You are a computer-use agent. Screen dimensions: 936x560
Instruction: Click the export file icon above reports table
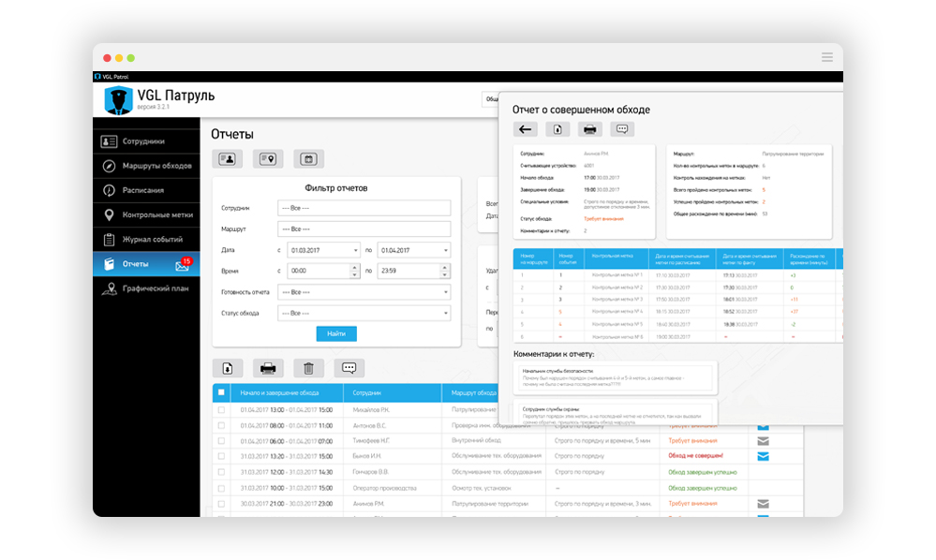[x=228, y=369]
